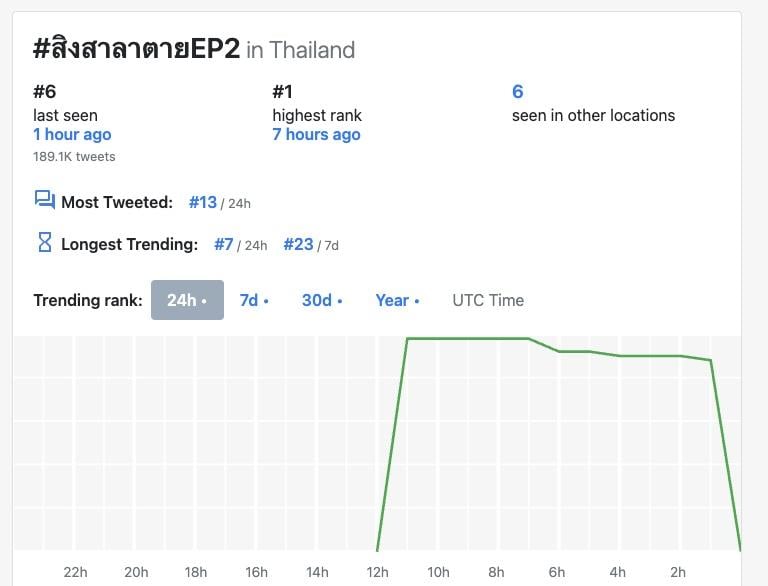
Task: Toggle the UTC Time option
Action: point(488,300)
